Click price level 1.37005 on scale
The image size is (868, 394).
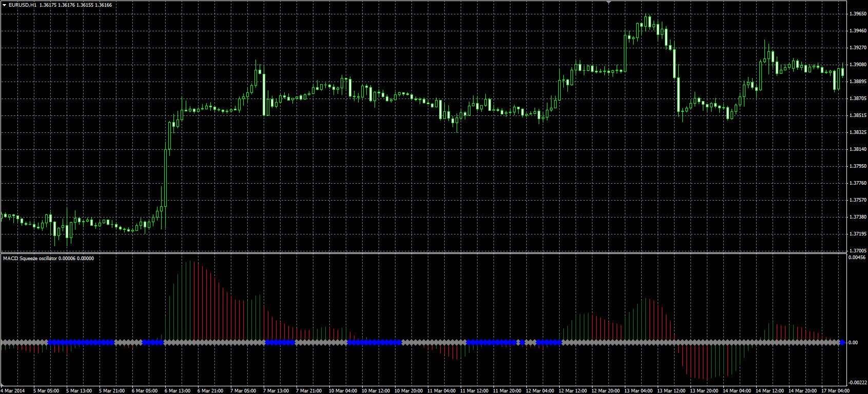pos(858,251)
